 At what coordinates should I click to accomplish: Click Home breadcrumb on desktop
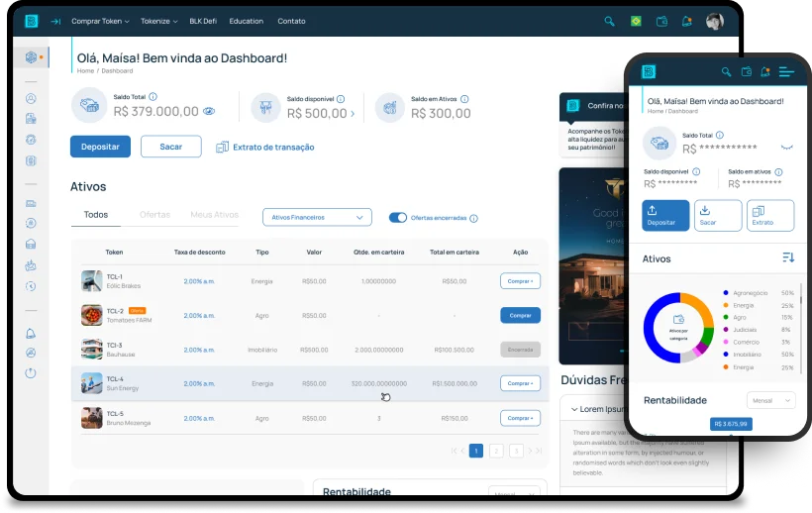point(85,71)
